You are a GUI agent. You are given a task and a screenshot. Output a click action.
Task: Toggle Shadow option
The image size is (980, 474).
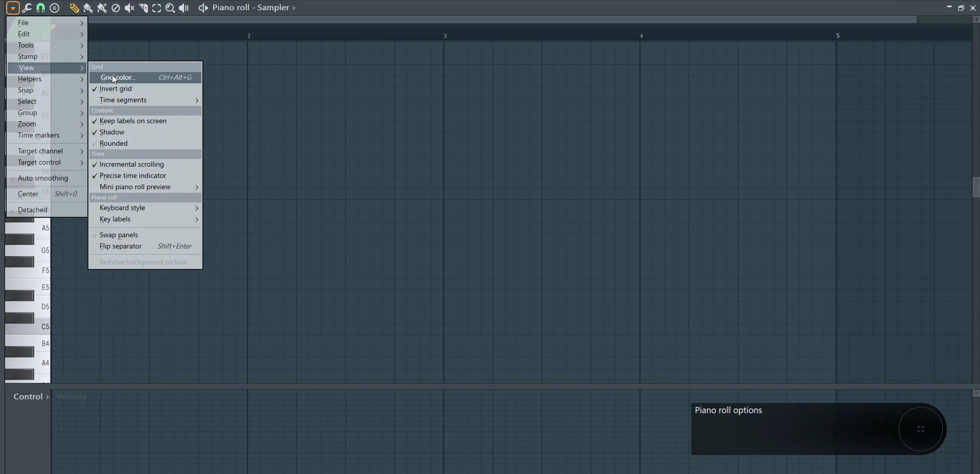pos(146,132)
